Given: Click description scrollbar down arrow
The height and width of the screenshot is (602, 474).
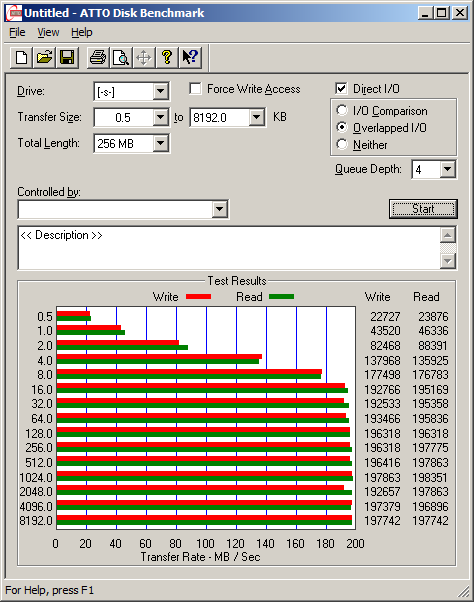Looking at the screenshot, I should pyautogui.click(x=448, y=261).
